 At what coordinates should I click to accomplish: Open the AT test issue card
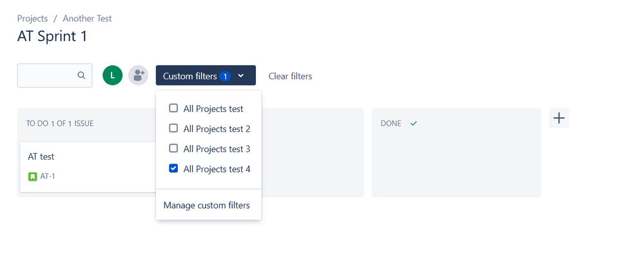(88, 167)
